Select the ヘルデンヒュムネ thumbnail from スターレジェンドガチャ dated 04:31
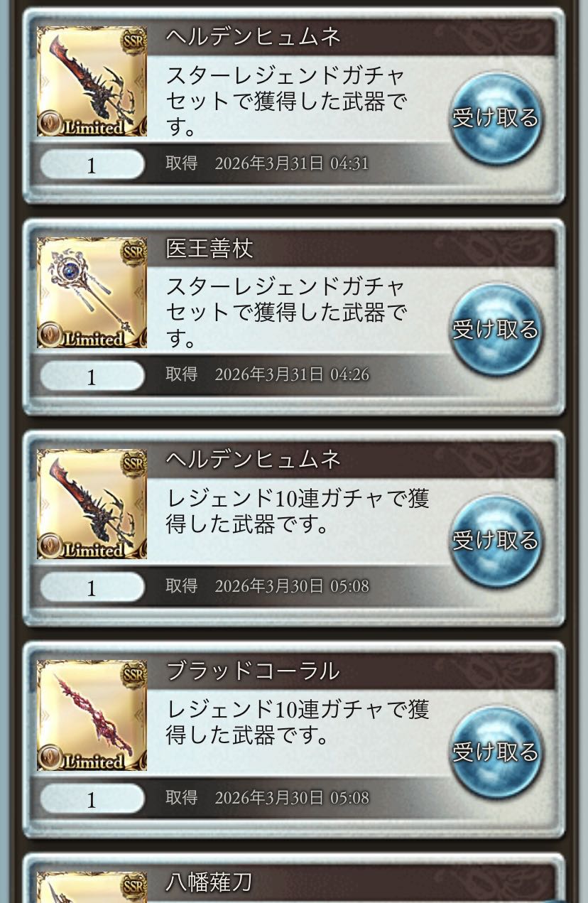Viewport: 588px width, 903px height. [x=92, y=82]
